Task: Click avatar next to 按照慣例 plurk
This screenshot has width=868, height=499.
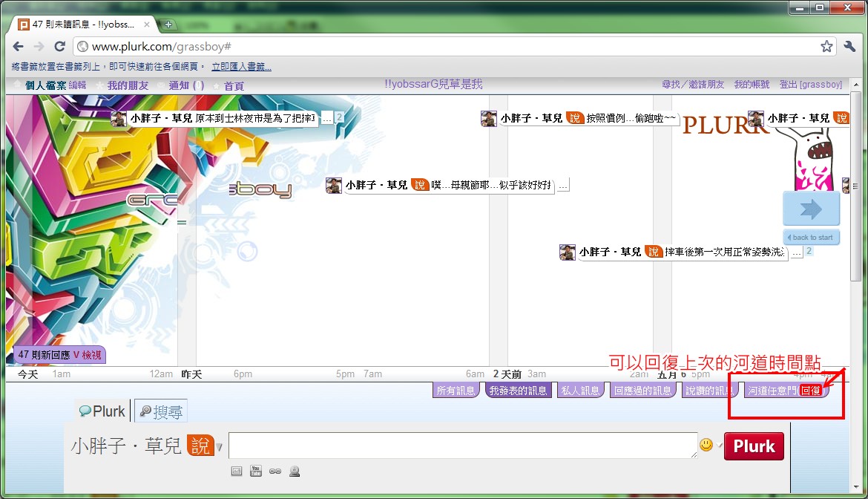Action: (489, 119)
